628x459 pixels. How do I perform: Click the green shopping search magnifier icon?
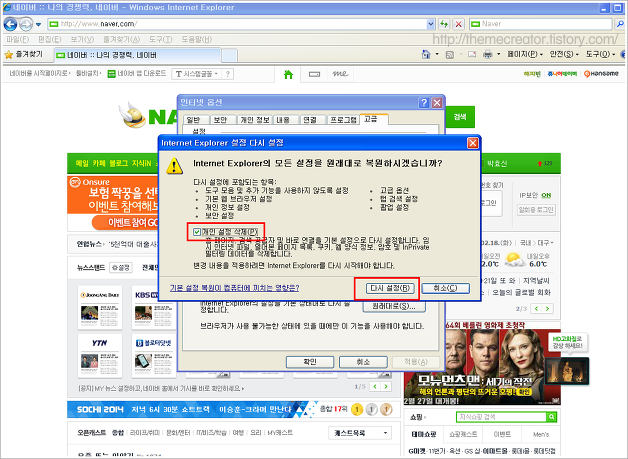(552, 417)
